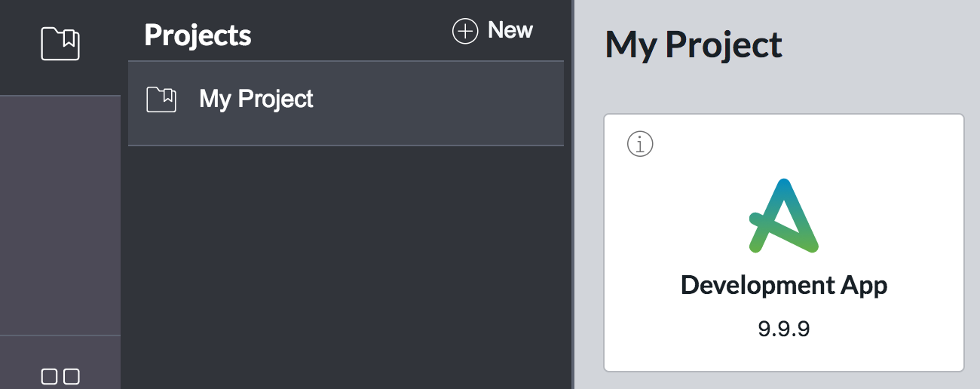
Task: Create a project with the New button
Action: click(x=510, y=30)
